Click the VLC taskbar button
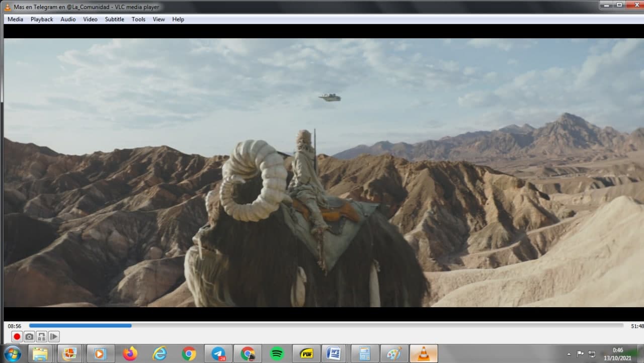The width and height of the screenshot is (644, 363). 424,353
